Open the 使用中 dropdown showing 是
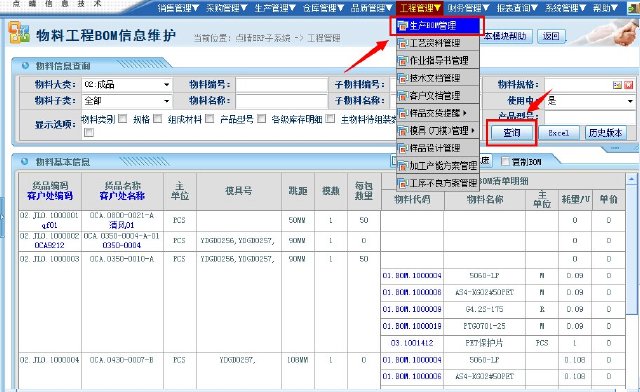Screen dimensions: 640x392 coord(591,100)
